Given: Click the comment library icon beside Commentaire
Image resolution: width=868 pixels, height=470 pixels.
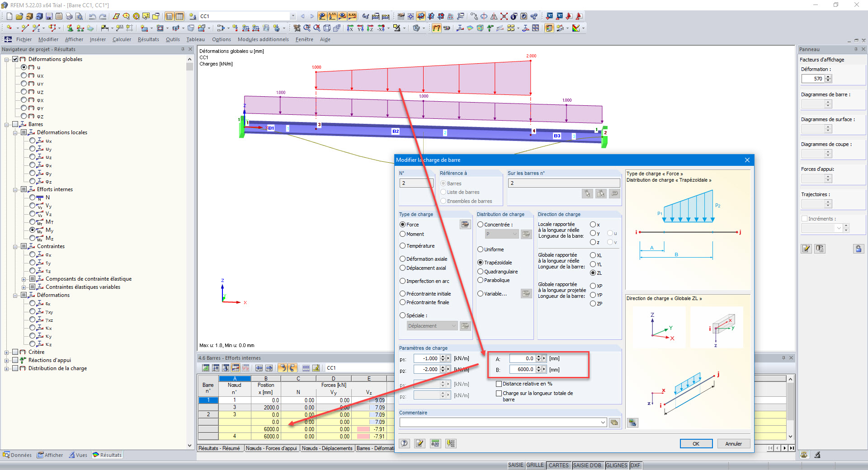Looking at the screenshot, I should point(614,423).
